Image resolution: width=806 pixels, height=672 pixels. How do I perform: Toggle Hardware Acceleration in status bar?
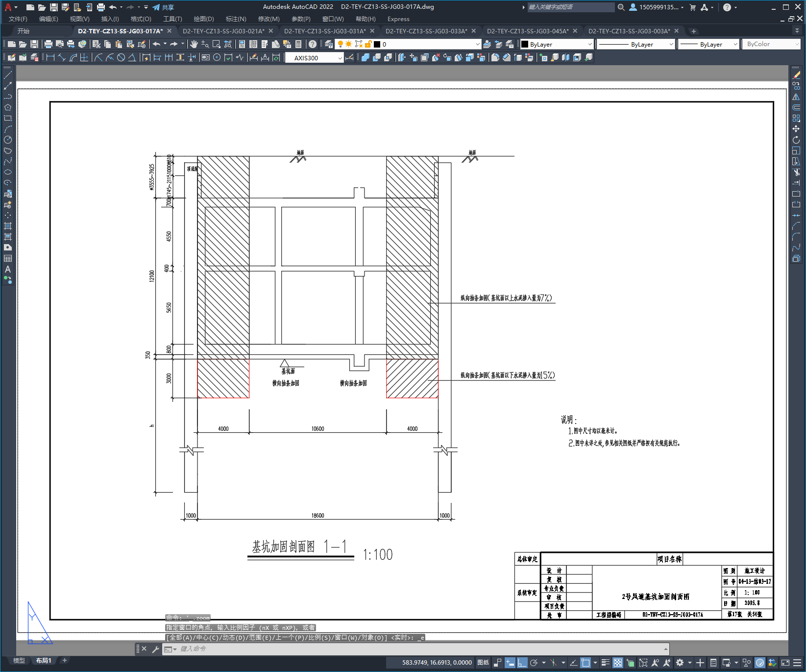(x=760, y=663)
